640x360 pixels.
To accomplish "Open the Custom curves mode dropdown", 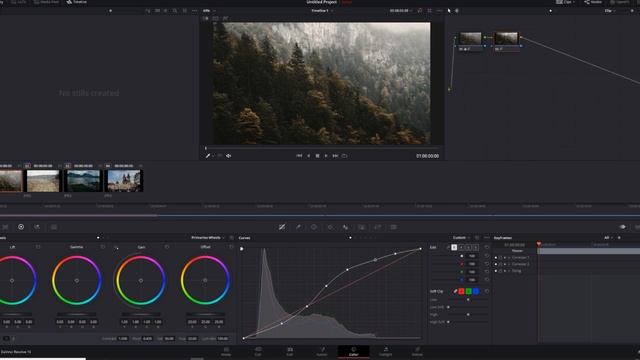I will tap(461, 238).
